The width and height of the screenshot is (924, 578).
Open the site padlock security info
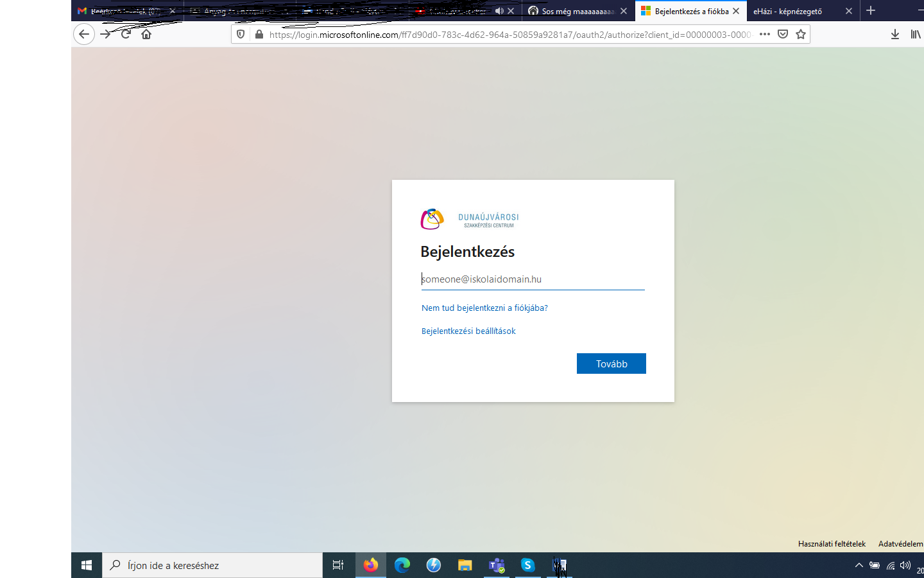point(259,34)
